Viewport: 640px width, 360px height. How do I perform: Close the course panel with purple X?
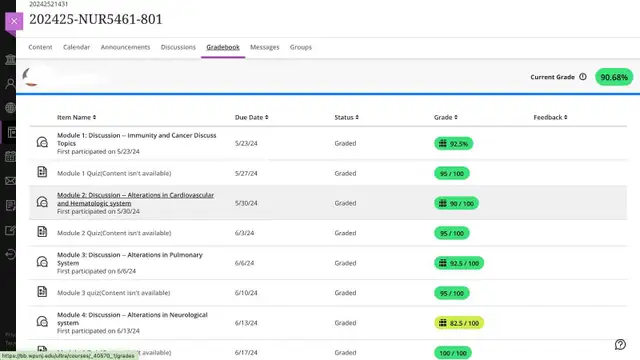[x=14, y=21]
